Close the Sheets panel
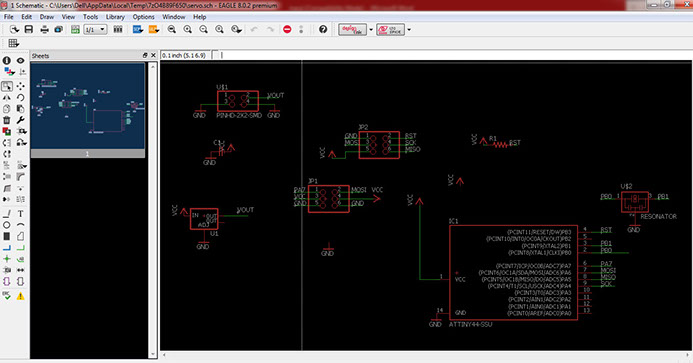The image size is (693, 363). [153, 55]
